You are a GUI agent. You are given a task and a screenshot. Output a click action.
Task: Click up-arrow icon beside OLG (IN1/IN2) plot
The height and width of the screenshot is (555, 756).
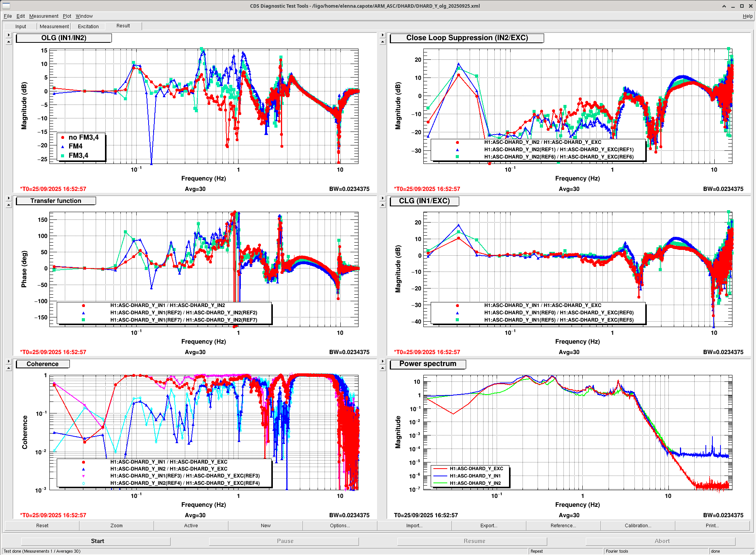click(x=9, y=42)
